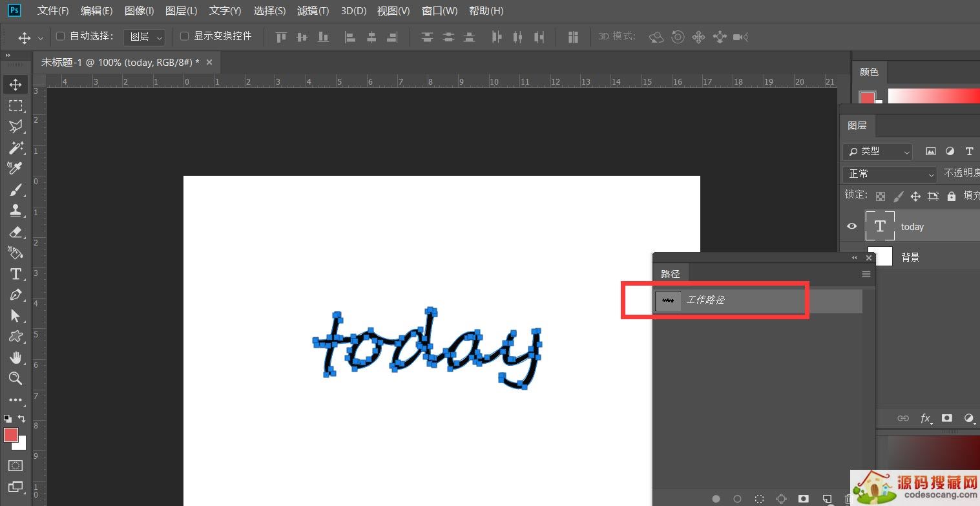This screenshot has width=980, height=506.
Task: Open Paths panel flyout menu
Action: point(866,274)
